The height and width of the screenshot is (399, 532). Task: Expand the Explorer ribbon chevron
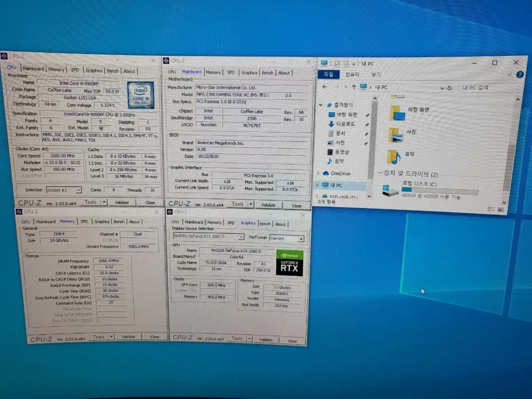510,75
